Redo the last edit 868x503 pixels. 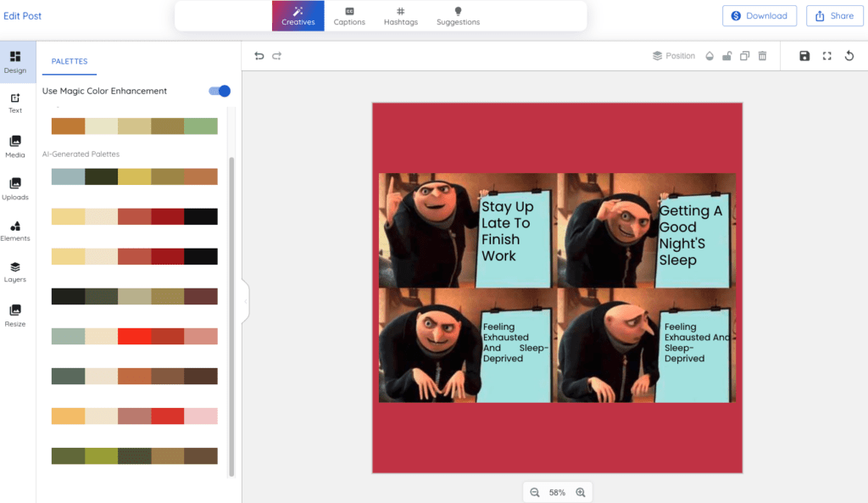tap(277, 56)
